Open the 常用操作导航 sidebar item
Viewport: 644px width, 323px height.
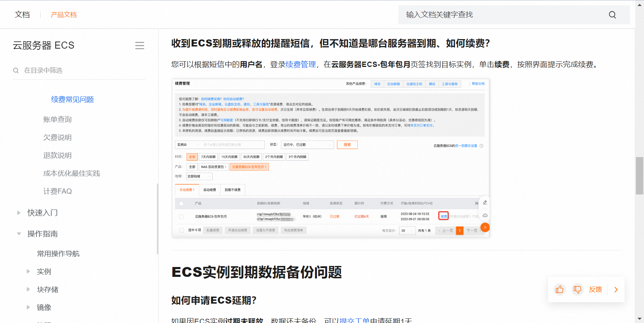click(58, 254)
